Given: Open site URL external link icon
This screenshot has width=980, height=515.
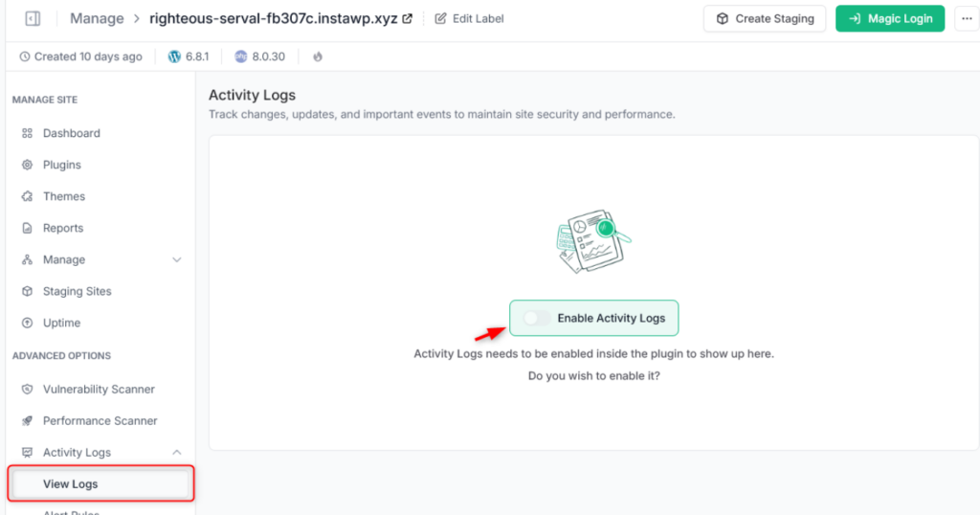Looking at the screenshot, I should (x=408, y=19).
